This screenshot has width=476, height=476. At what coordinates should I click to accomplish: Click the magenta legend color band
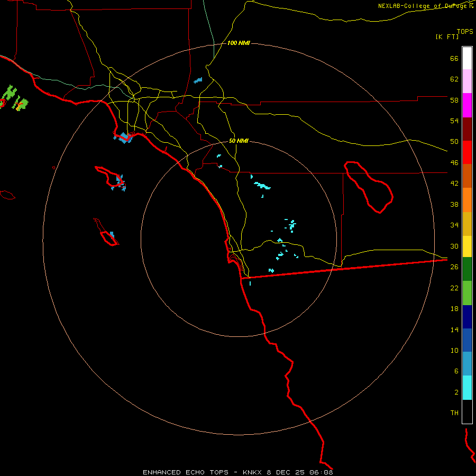click(x=467, y=105)
